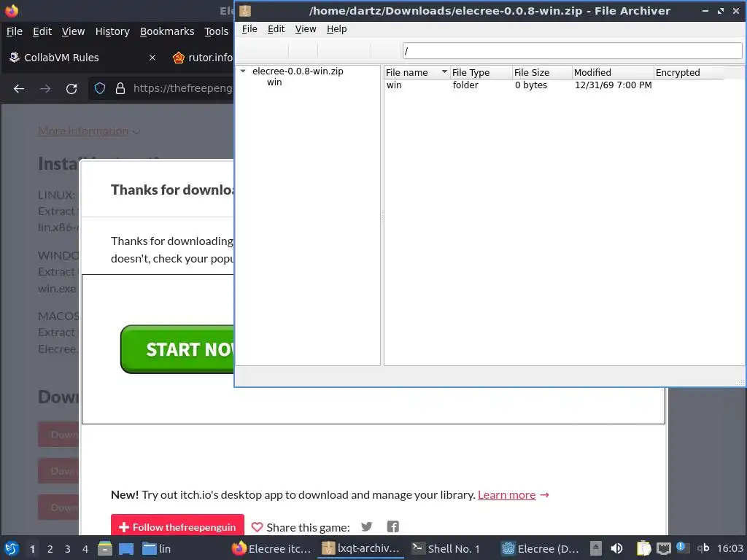The height and width of the screenshot is (560, 747).
Task: Click the '12/31/69 7:00 PM' modified cell
Action: [x=613, y=85]
